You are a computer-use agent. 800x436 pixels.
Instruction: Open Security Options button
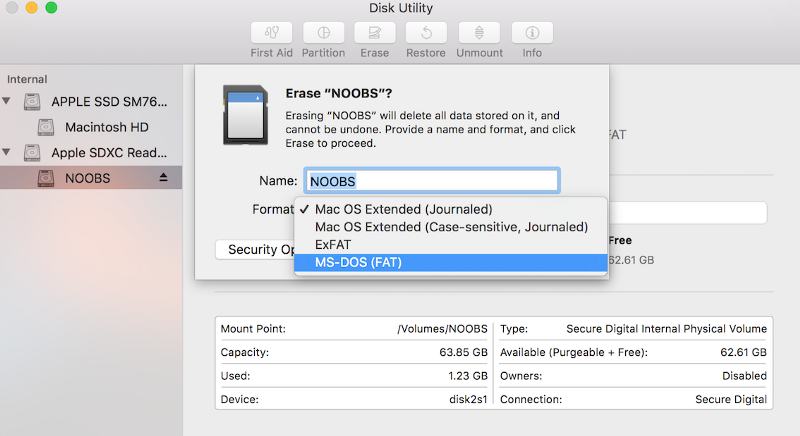click(x=255, y=249)
